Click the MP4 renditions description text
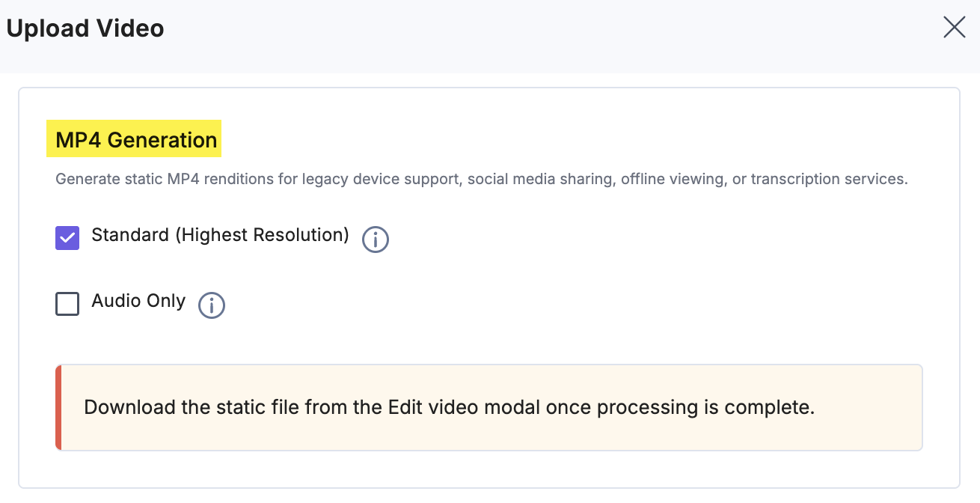Image resolution: width=980 pixels, height=503 pixels. 481,179
